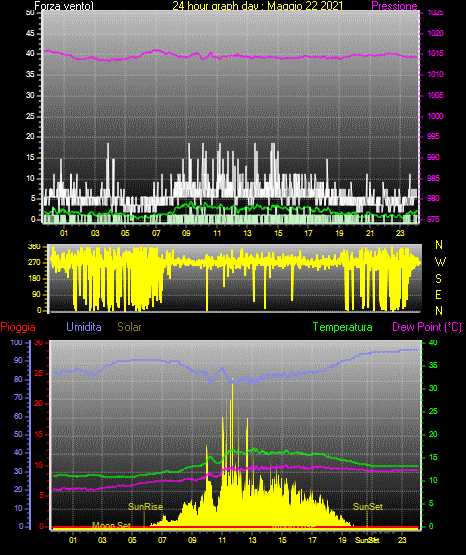Screen dimensions: 466x555
Task: Click the wind direction axis value 360
Action: tap(34, 247)
